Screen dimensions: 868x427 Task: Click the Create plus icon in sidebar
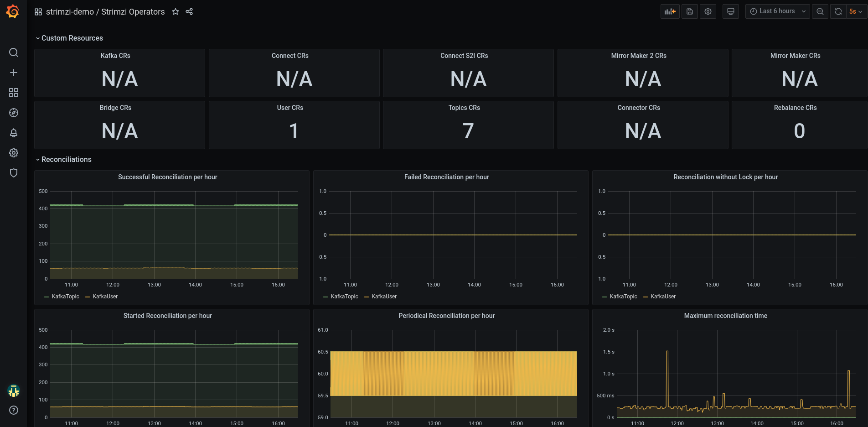tap(14, 73)
